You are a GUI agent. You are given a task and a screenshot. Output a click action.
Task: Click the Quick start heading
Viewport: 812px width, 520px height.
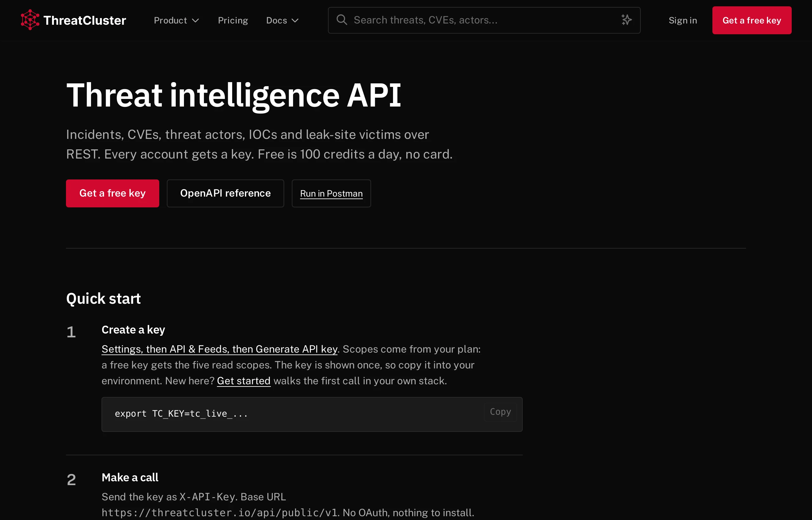[103, 298]
